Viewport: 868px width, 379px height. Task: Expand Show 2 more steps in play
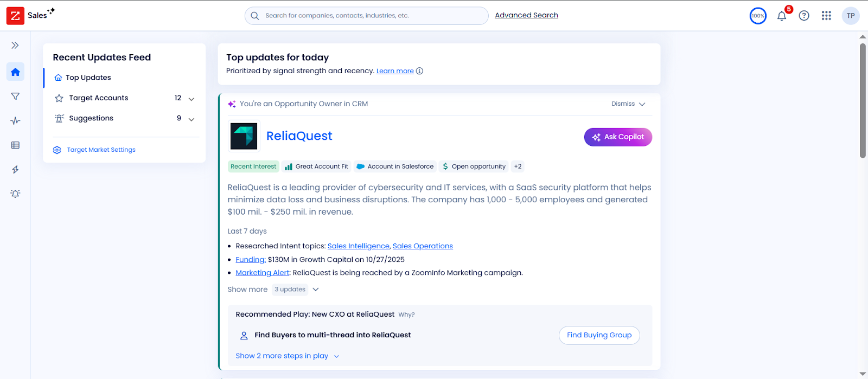click(x=288, y=356)
